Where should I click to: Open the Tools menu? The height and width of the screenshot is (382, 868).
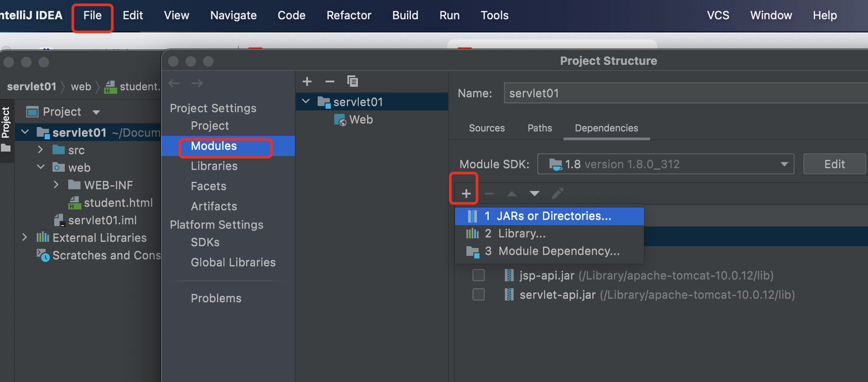pos(495,15)
